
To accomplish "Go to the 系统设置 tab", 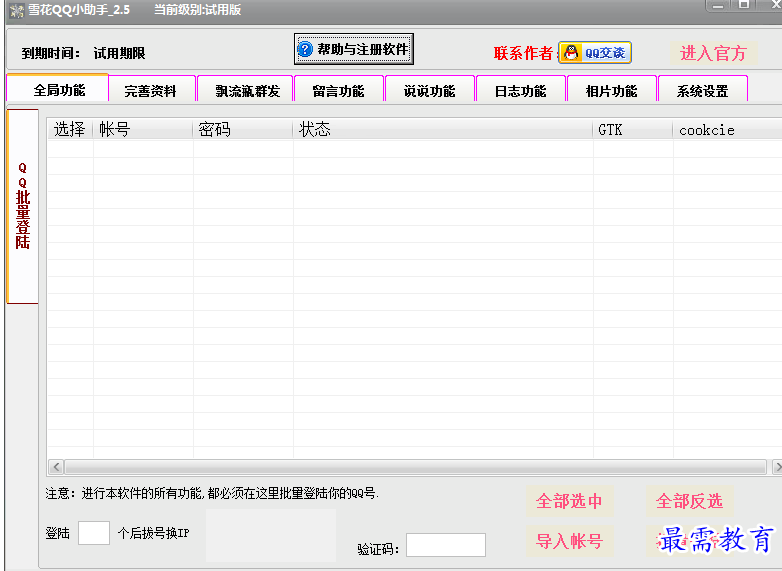I will [x=702, y=90].
